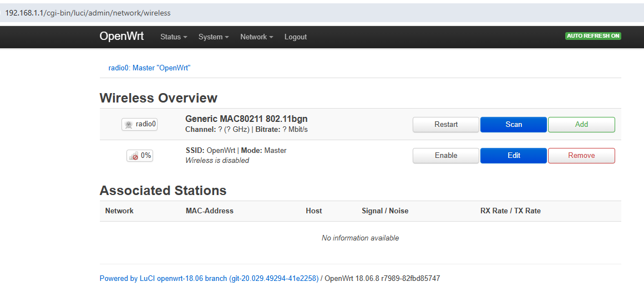This screenshot has width=644, height=292.
Task: Click the OpenWrt 18.06.8 version text
Action: click(x=382, y=279)
